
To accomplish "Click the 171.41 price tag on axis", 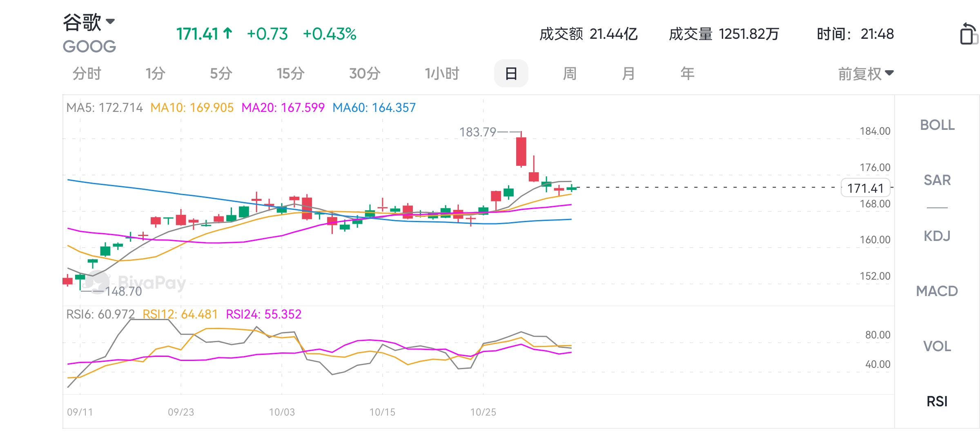I will click(865, 188).
